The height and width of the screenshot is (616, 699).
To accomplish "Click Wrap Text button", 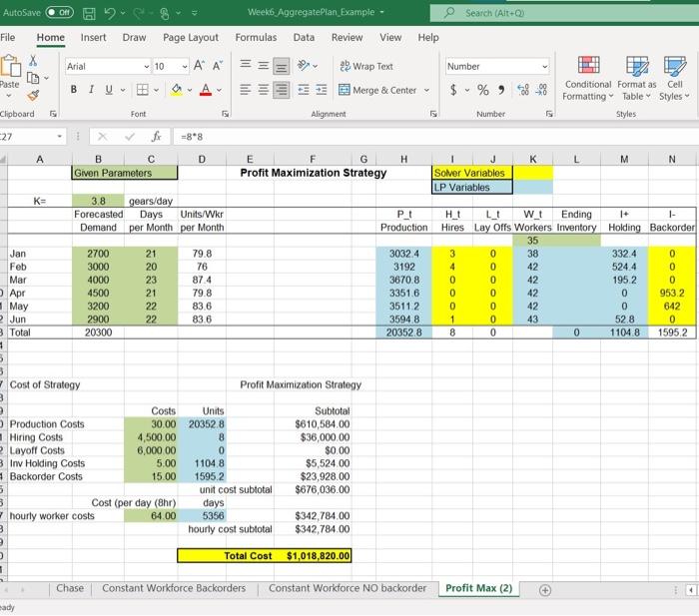I will click(366, 66).
